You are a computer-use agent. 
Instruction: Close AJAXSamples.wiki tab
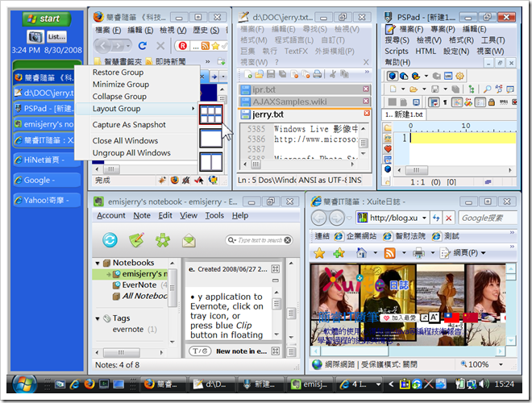366,101
